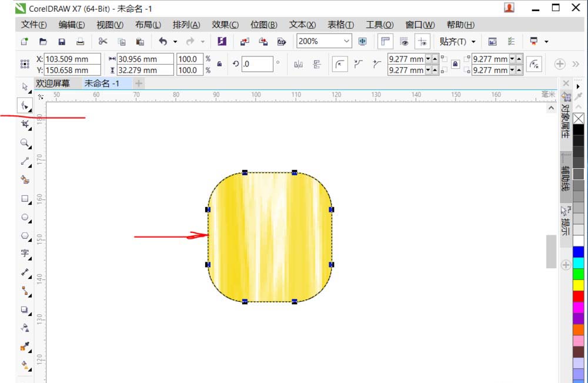Click the X position input field
This screenshot has height=383, width=588.
tap(72, 59)
